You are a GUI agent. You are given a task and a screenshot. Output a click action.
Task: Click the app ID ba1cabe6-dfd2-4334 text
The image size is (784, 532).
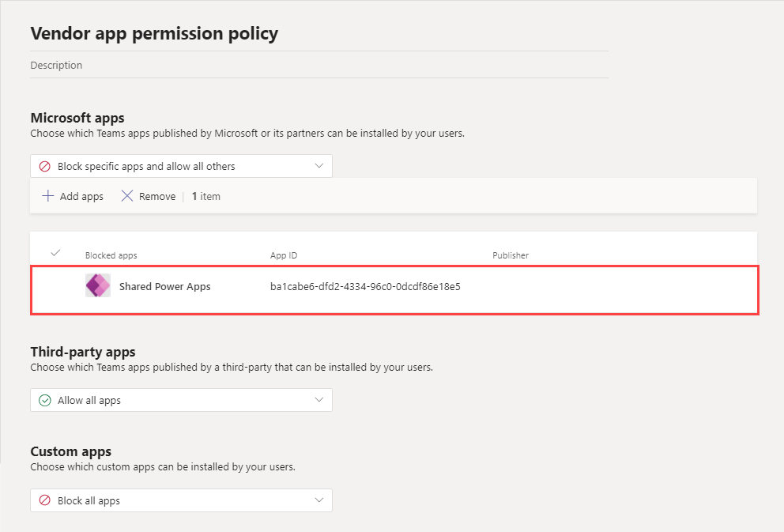(x=365, y=286)
